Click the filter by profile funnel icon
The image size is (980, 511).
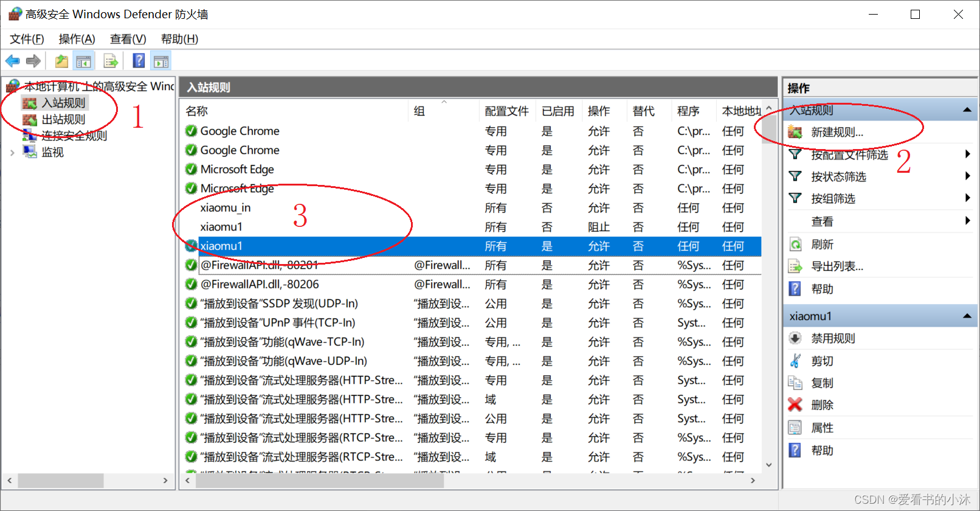795,155
